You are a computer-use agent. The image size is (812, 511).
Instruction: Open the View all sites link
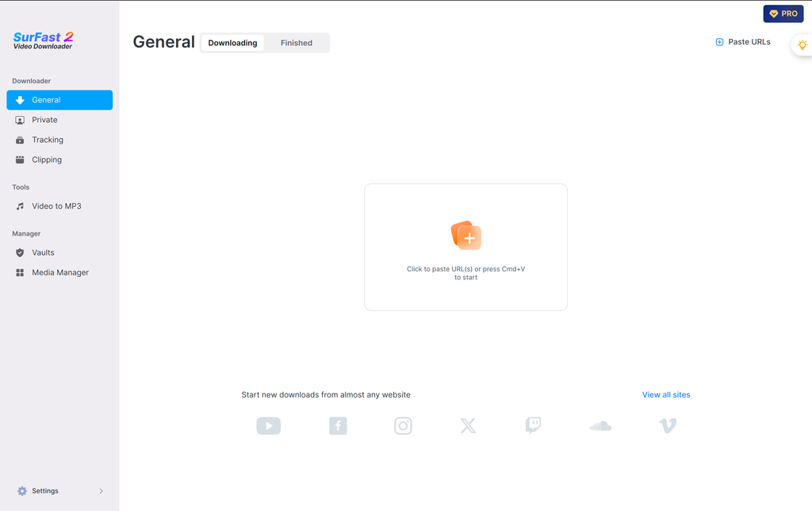tap(666, 395)
